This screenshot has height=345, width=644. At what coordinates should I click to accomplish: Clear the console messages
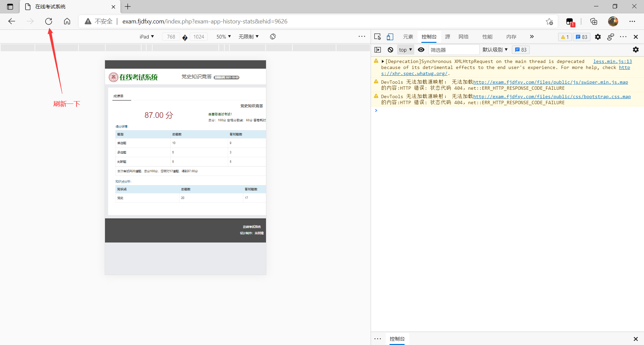390,50
